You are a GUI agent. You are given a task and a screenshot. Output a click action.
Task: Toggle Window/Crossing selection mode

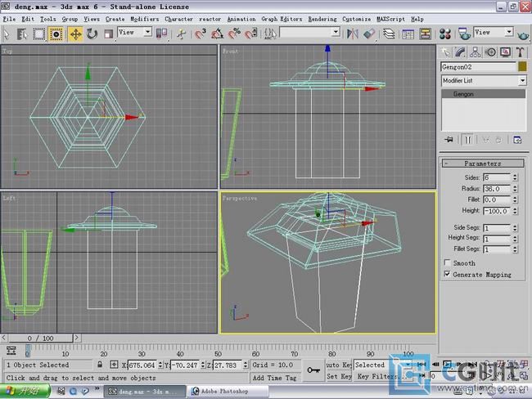[x=56, y=34]
